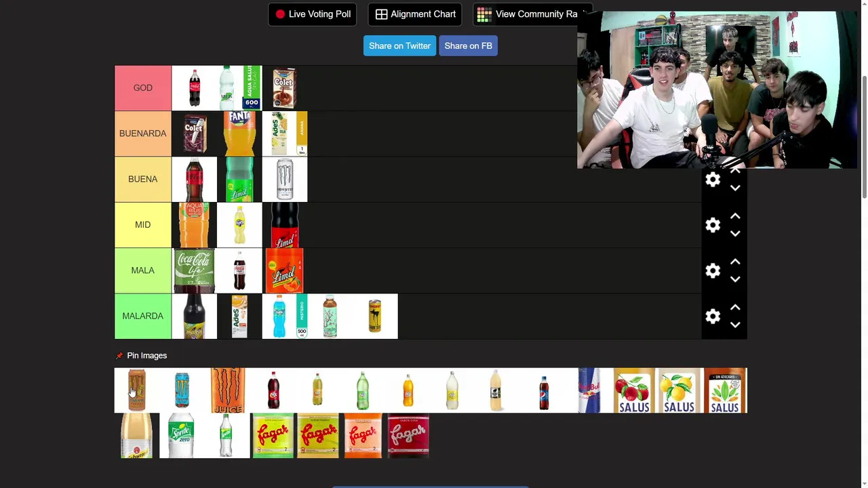This screenshot has height=488, width=868.
Task: Select the Coca-Cola Life image in MALA tier
Action: [x=195, y=270]
